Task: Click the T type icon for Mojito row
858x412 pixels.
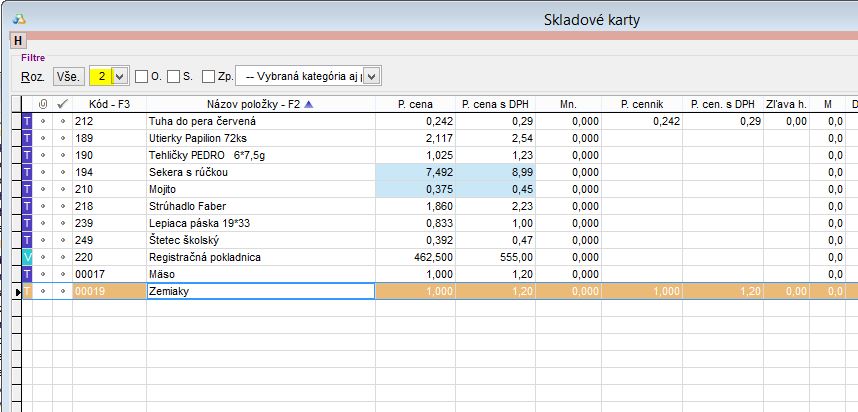Action: click(x=28, y=189)
